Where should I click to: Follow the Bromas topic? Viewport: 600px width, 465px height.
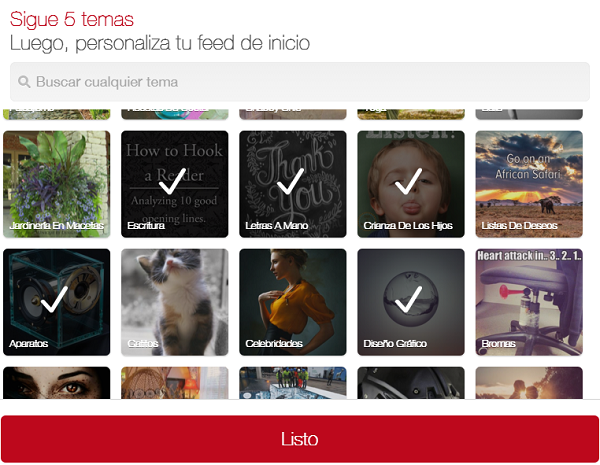(529, 302)
